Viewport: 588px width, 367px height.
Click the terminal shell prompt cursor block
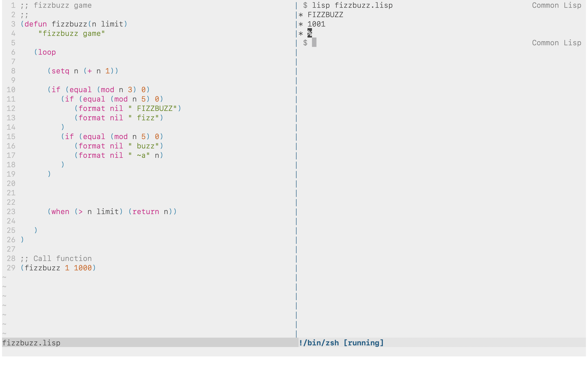pyautogui.click(x=314, y=43)
